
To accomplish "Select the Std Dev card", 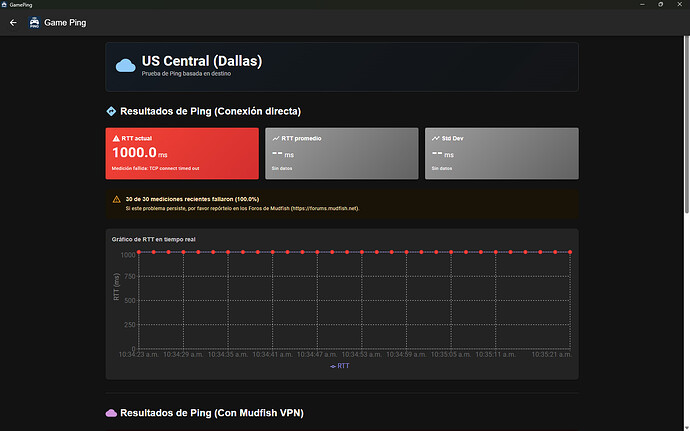I will 502,153.
